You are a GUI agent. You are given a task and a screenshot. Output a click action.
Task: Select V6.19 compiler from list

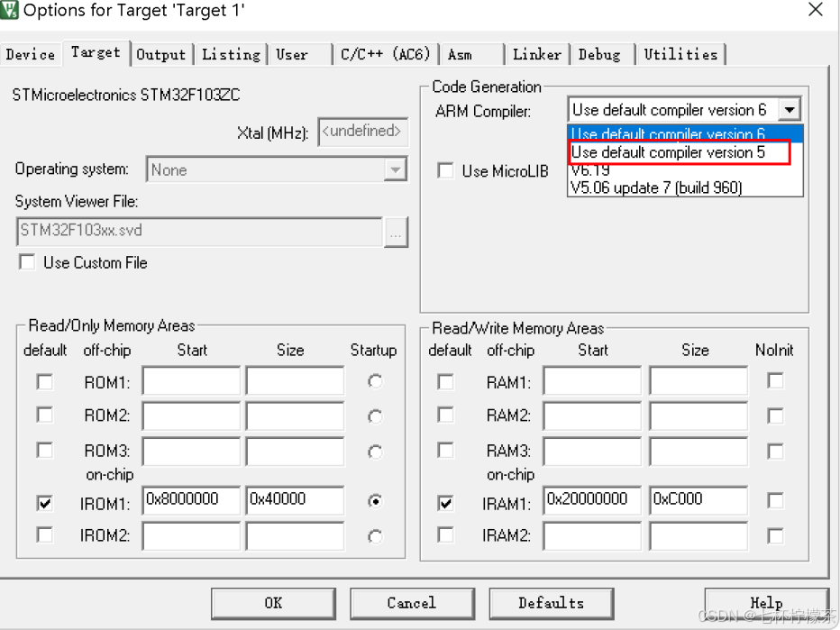[685, 170]
